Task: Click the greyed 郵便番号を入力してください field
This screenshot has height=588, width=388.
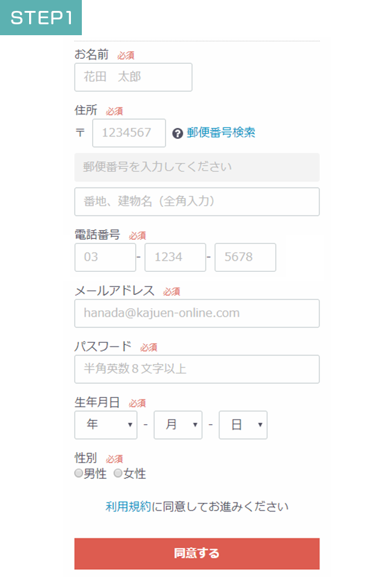Action: click(x=196, y=167)
